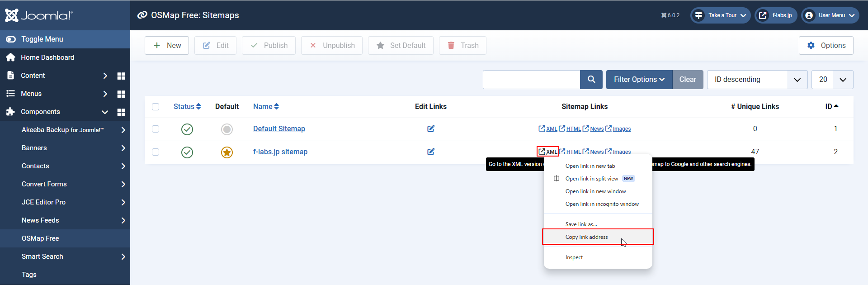Click published status icon for Default Sitemap

coord(187,129)
